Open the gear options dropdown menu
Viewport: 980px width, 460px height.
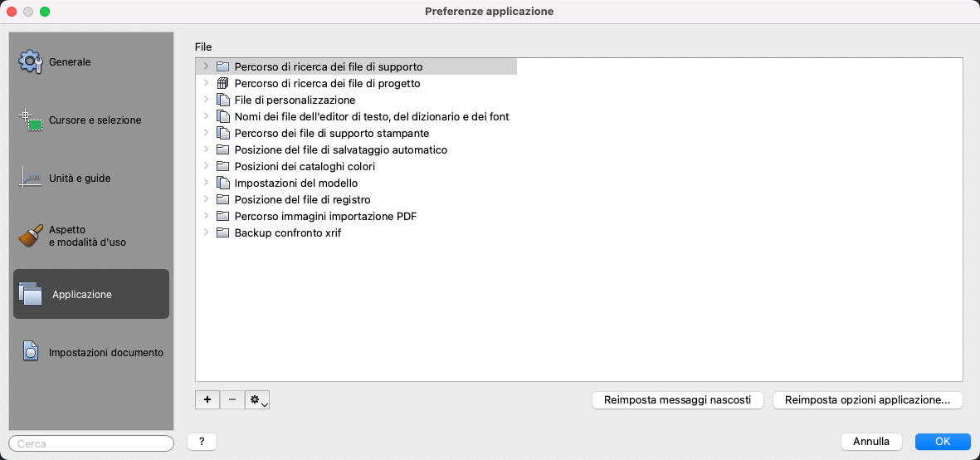(x=257, y=400)
